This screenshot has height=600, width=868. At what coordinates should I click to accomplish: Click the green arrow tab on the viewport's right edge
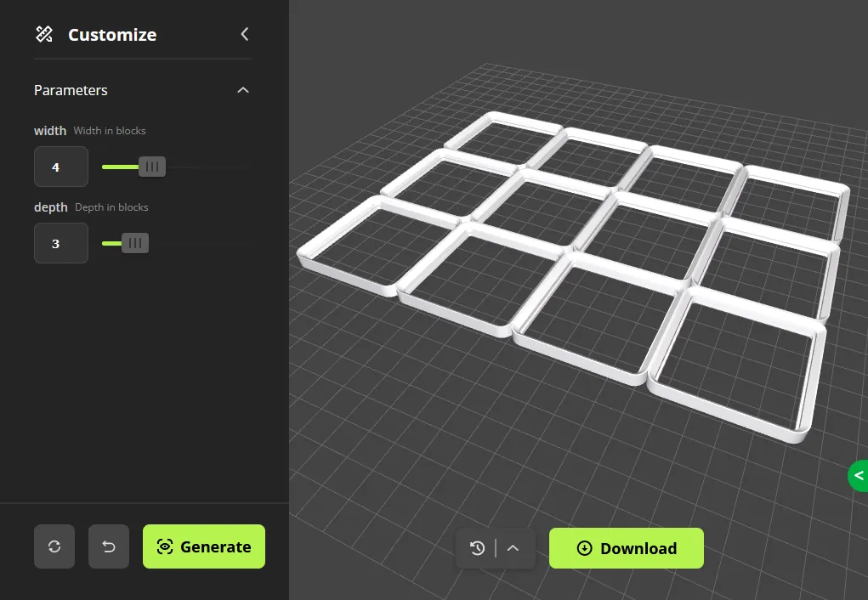click(859, 476)
